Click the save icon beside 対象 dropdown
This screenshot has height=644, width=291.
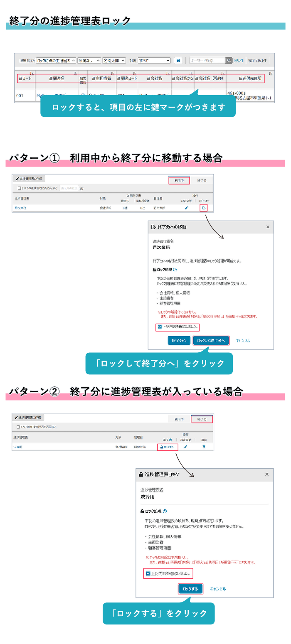[178, 61]
